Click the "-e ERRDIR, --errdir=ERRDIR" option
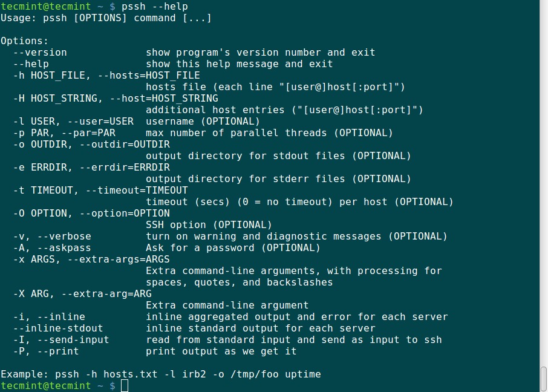This screenshot has width=548, height=392. 91,168
